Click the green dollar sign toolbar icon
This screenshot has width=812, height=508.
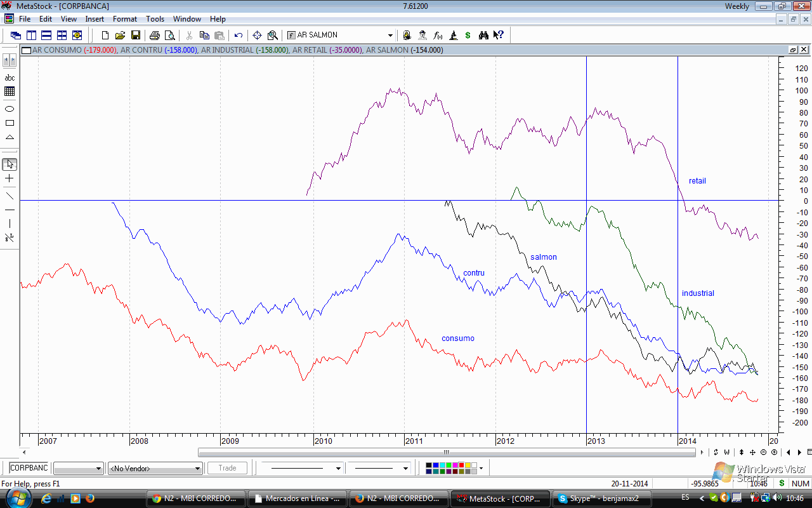pos(468,36)
